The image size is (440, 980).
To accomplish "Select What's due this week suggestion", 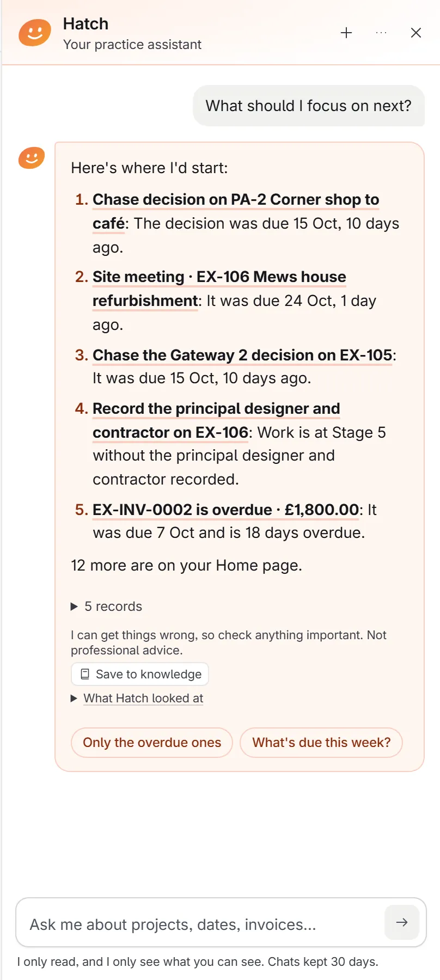I will (x=321, y=743).
